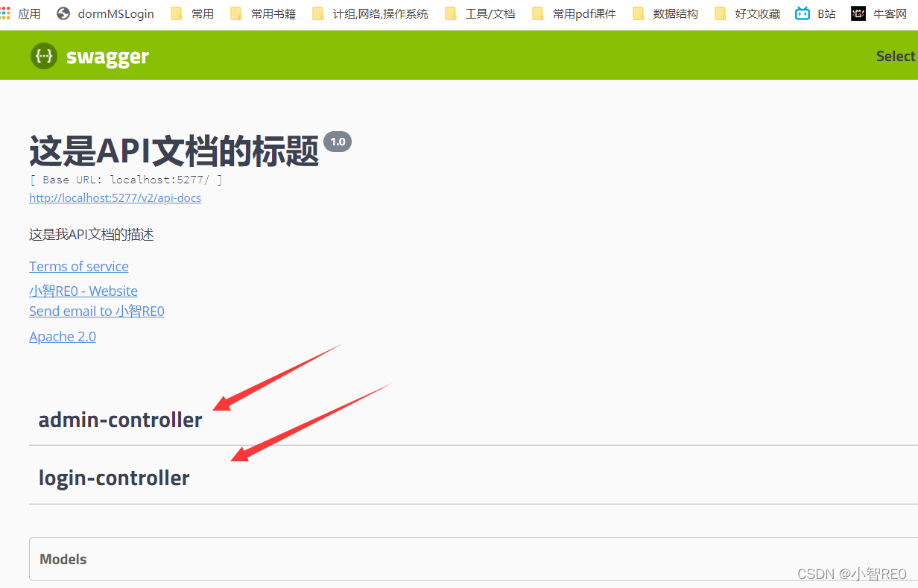The image size is (918, 588).
Task: Click the B站 bookmark icon
Action: [x=803, y=13]
